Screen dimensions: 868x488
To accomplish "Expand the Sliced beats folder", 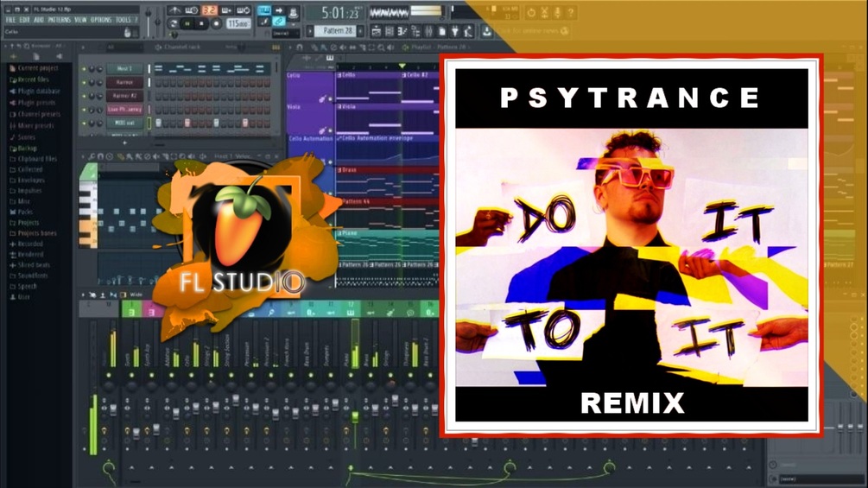I will coord(30,265).
